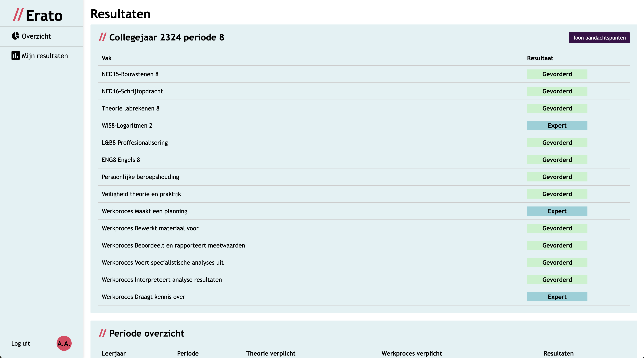Click the Mijn resultaten bar chart icon
This screenshot has height=358, width=644.
click(15, 55)
